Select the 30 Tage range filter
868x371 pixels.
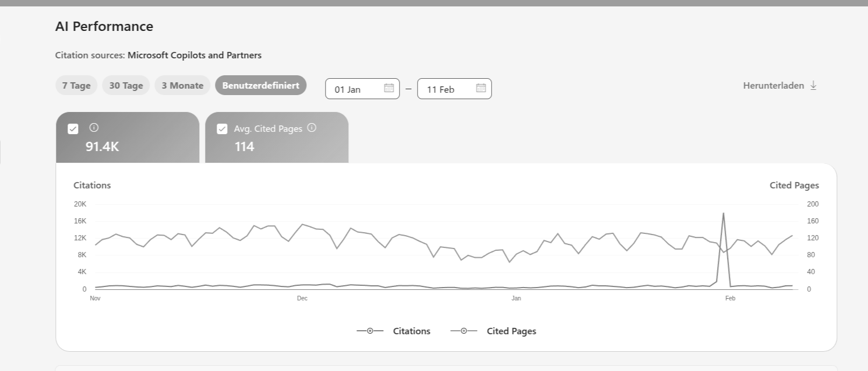(126, 86)
